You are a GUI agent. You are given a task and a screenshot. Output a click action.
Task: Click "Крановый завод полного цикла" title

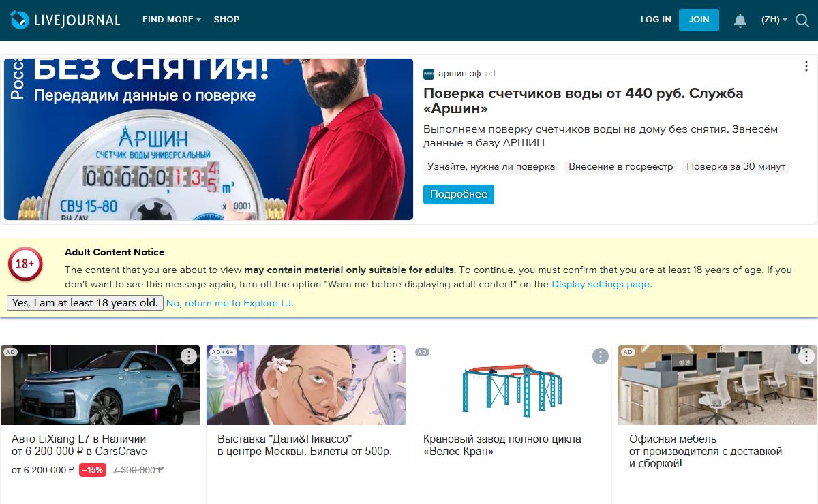pos(502,445)
